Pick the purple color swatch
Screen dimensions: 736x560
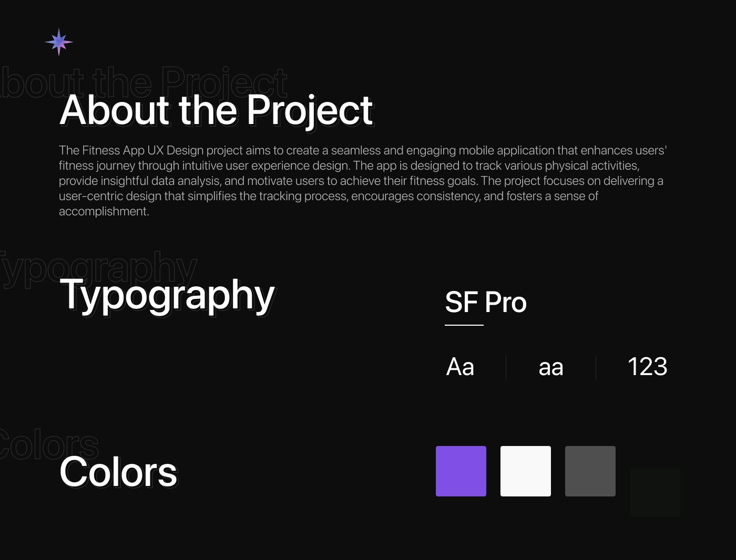[461, 471]
